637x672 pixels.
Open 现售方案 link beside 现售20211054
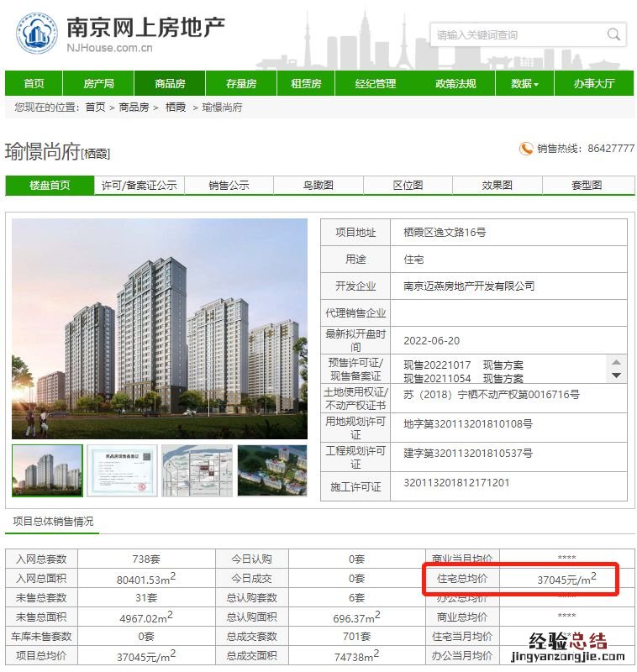coord(503,379)
